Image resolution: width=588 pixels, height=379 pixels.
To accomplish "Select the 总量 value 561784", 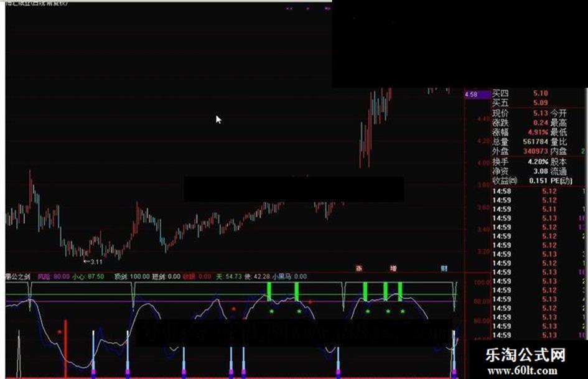I will pyautogui.click(x=536, y=141).
